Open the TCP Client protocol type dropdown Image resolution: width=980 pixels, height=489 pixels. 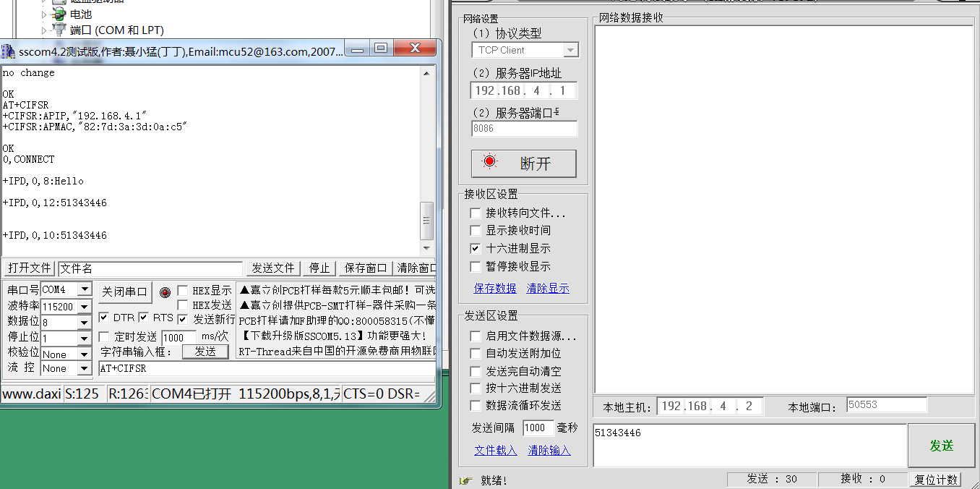570,49
